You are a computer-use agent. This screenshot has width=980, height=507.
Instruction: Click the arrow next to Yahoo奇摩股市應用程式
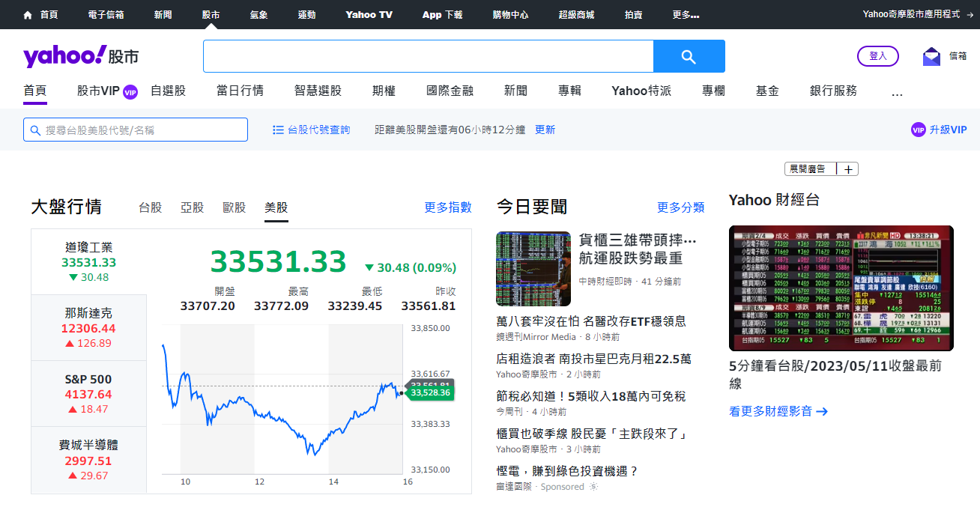click(x=969, y=14)
